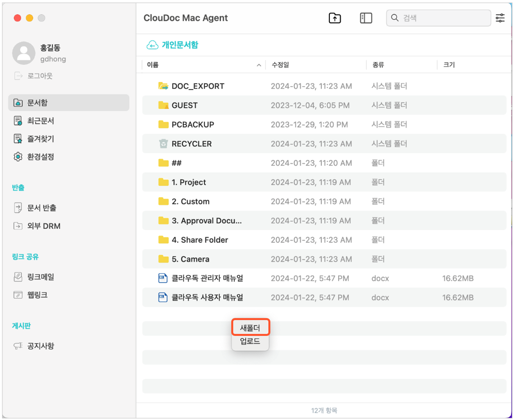Select the GUEST folder name

pyautogui.click(x=185, y=105)
